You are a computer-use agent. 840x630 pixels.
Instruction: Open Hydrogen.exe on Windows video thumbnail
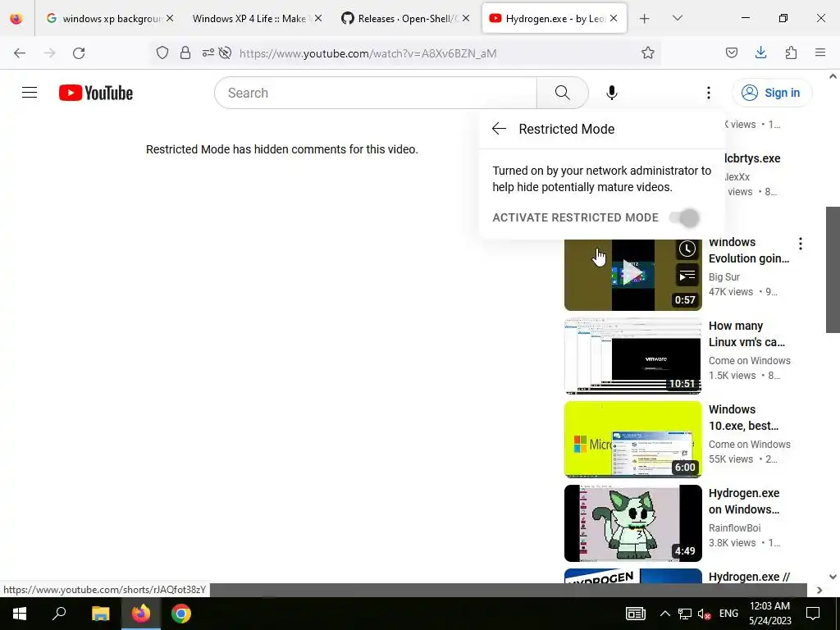pos(632,523)
